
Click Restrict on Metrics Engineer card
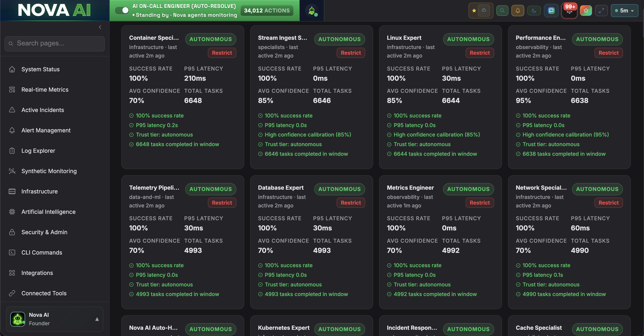click(479, 203)
